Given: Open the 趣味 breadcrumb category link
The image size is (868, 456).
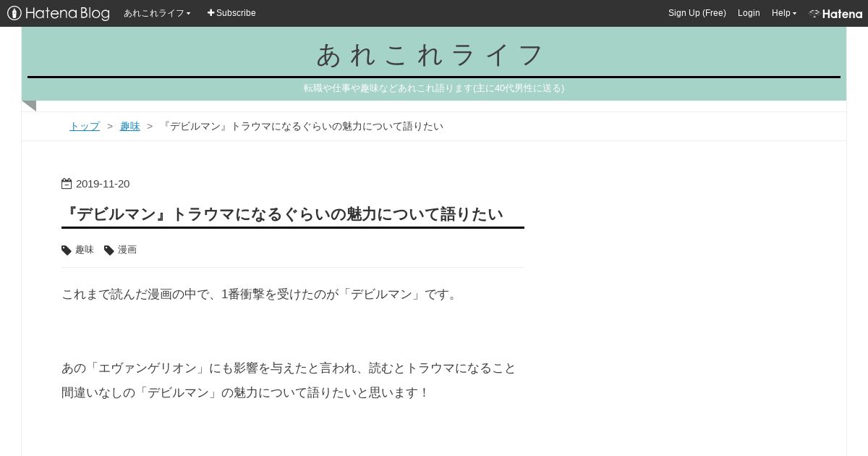Looking at the screenshot, I should 130,126.
